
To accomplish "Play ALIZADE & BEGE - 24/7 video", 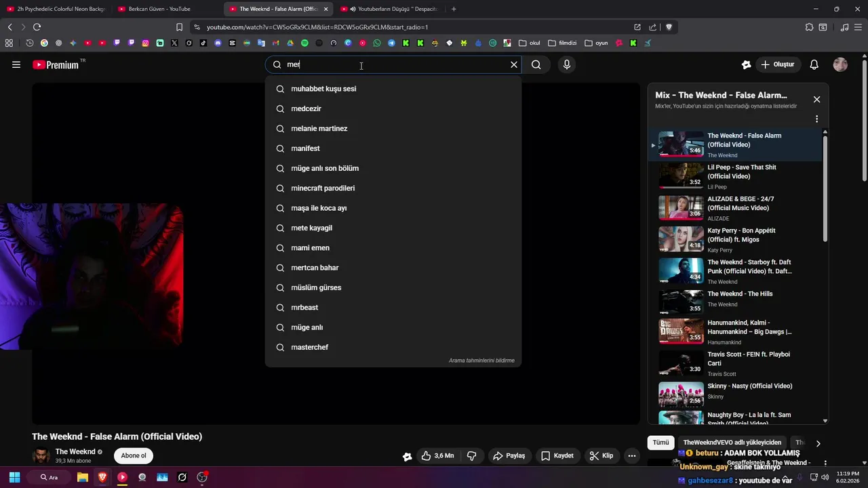I will (735, 208).
